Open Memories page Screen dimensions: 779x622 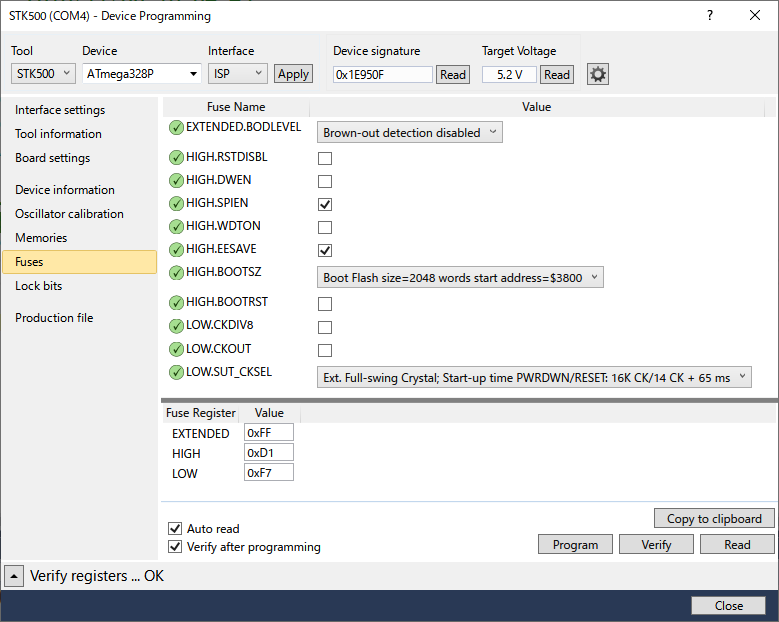[x=41, y=237]
